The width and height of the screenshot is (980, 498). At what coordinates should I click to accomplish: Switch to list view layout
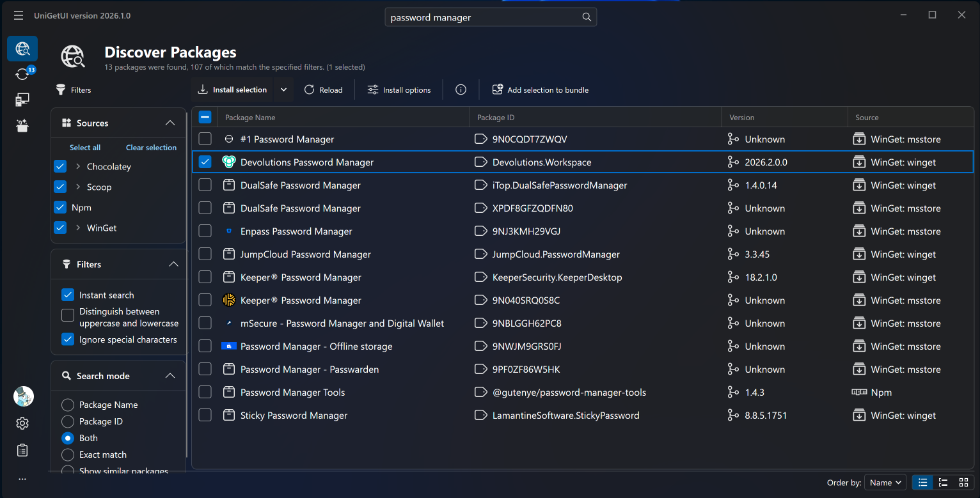coord(922,483)
